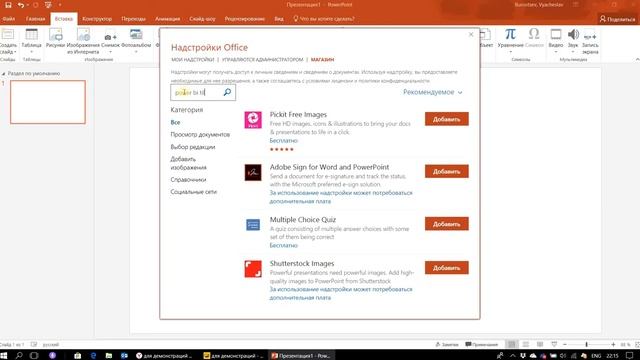Add Shutterstock Images with Добавить
Viewport: 640px width, 360px height.
tap(447, 268)
